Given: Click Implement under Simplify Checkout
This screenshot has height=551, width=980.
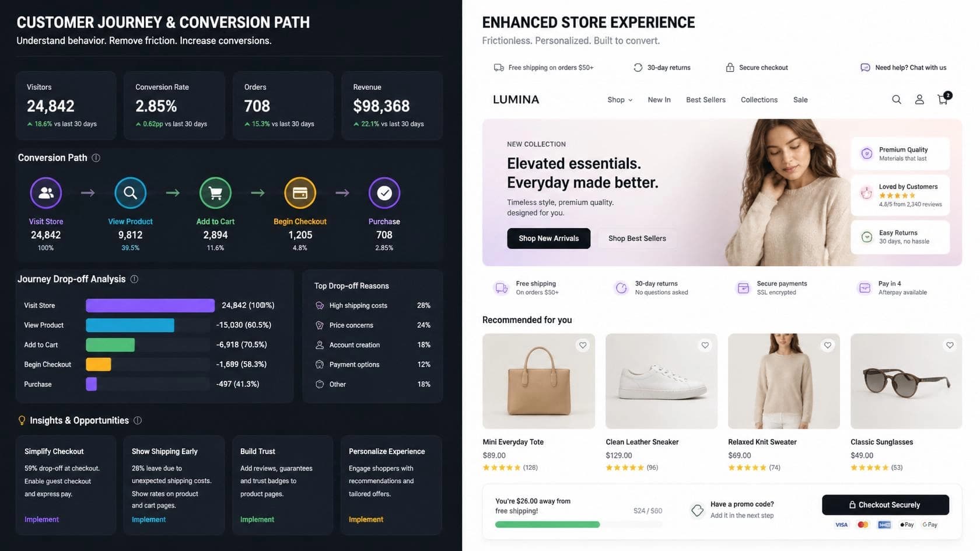Looking at the screenshot, I should pos(41,519).
